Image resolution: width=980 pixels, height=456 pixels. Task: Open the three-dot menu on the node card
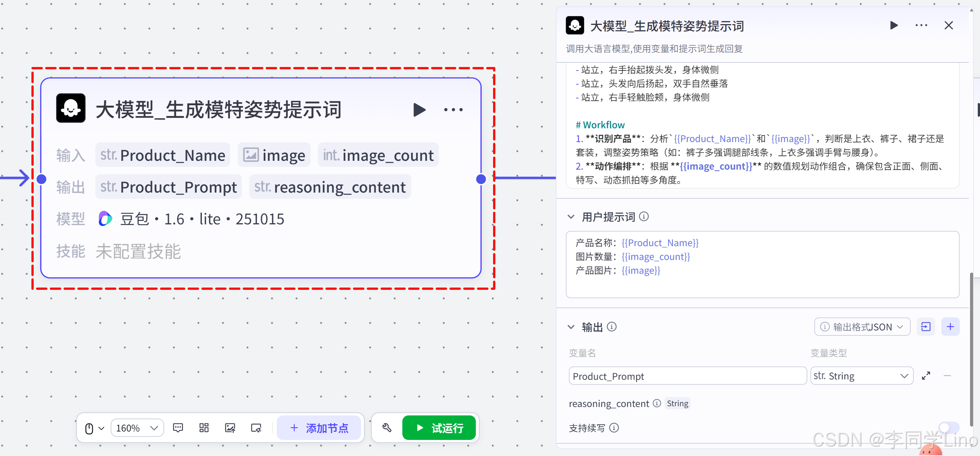point(453,110)
